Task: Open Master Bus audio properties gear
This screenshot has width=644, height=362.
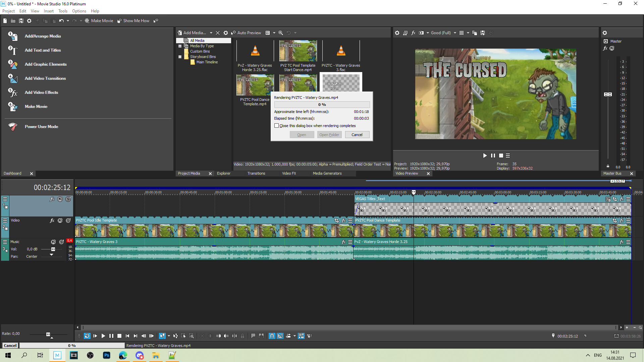Action: pos(605,33)
